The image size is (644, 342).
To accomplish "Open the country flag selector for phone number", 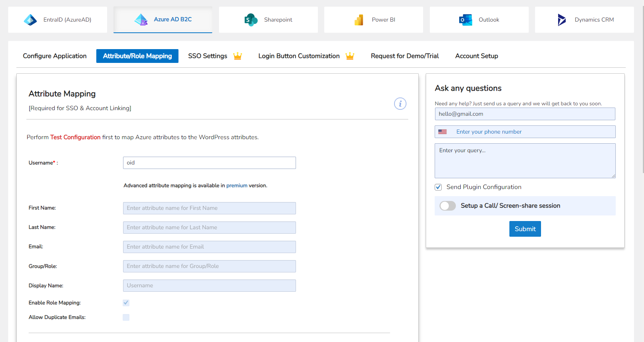I will pos(442,131).
